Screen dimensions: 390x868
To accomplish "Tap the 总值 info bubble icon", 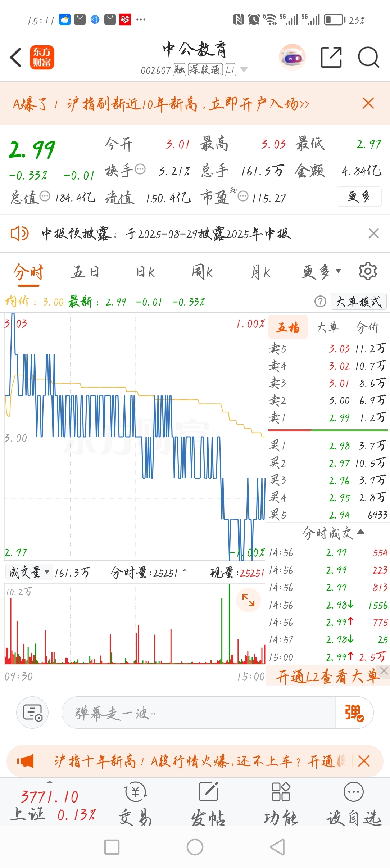I will [45, 196].
